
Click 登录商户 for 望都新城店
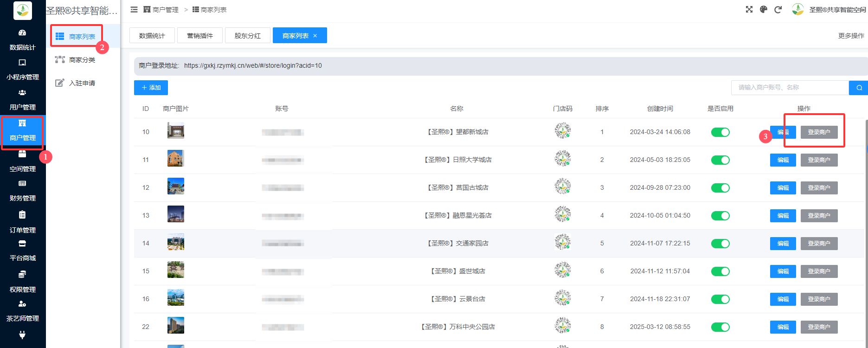[x=819, y=132]
